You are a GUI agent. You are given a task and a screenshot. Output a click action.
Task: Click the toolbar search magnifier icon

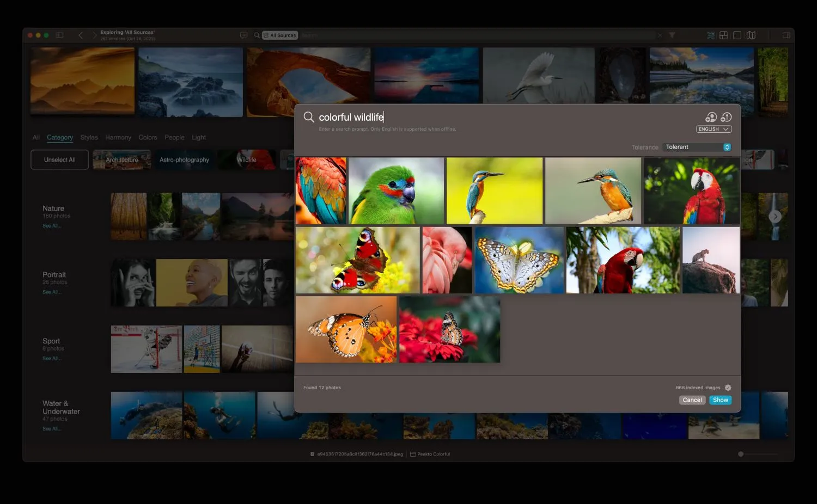[257, 35]
